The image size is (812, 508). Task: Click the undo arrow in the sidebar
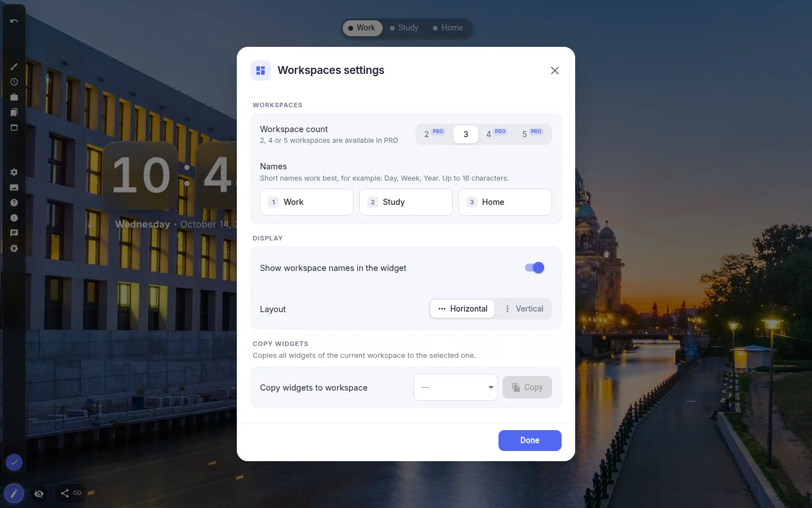(14, 21)
